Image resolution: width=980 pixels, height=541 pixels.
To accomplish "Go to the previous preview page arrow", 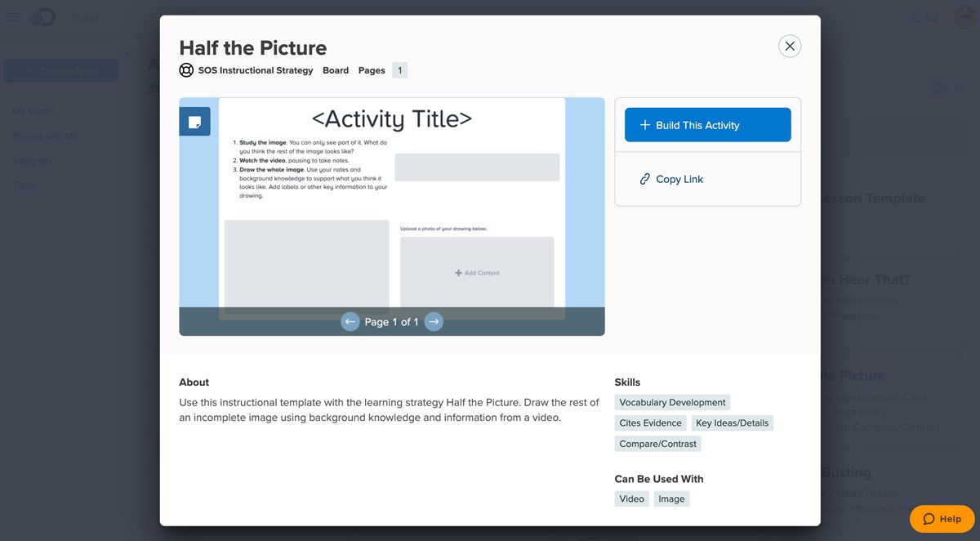I will click(350, 322).
